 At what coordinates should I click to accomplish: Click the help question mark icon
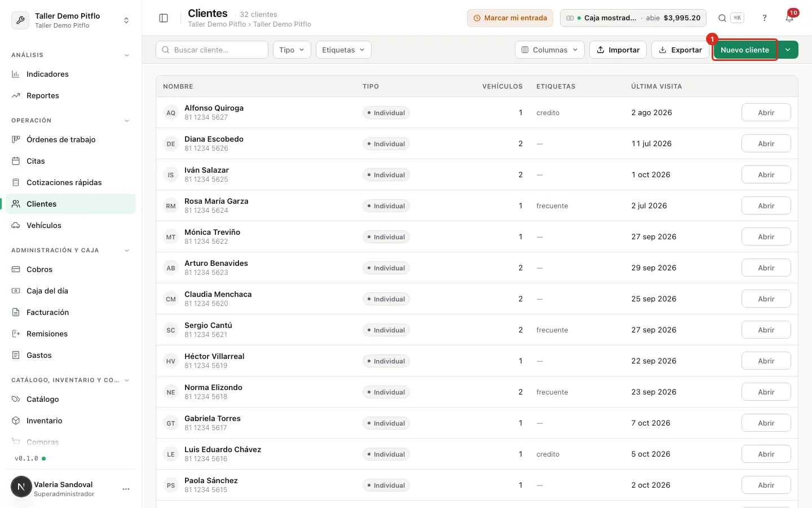click(765, 18)
